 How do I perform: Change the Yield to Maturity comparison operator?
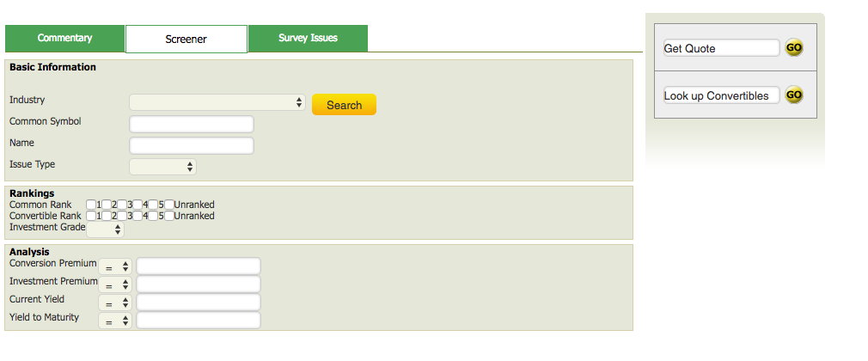coord(115,321)
